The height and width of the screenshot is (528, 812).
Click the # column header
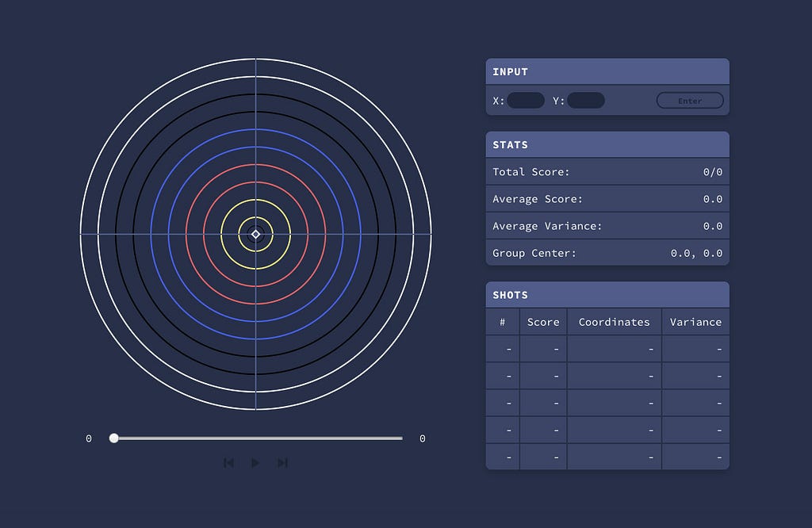(x=502, y=322)
